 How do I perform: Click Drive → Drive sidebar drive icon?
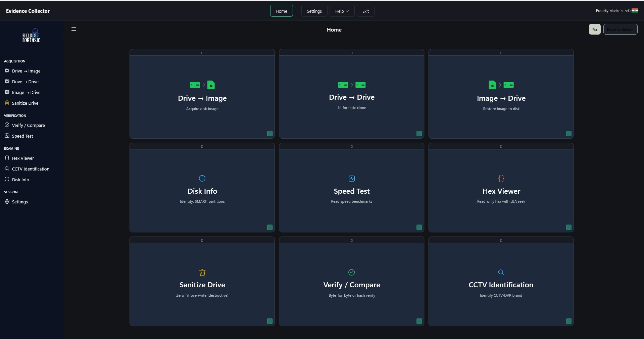[7, 82]
